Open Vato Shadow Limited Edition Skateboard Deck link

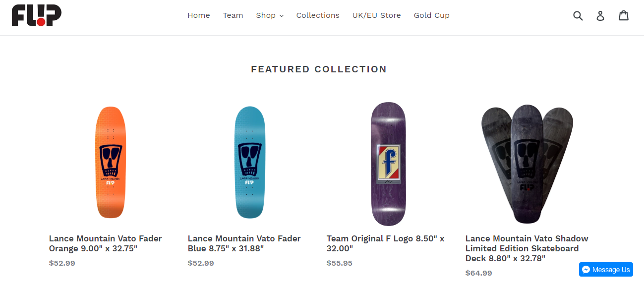(x=527, y=248)
